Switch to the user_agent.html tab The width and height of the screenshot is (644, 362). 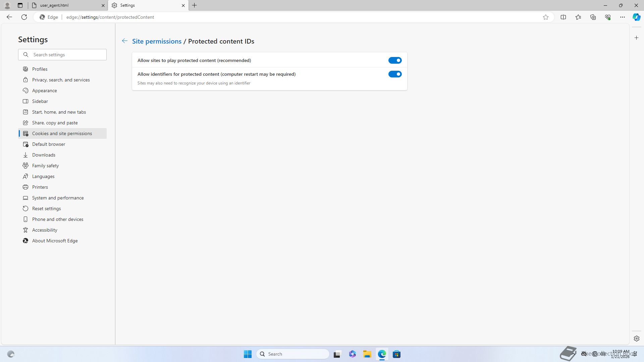67,5
